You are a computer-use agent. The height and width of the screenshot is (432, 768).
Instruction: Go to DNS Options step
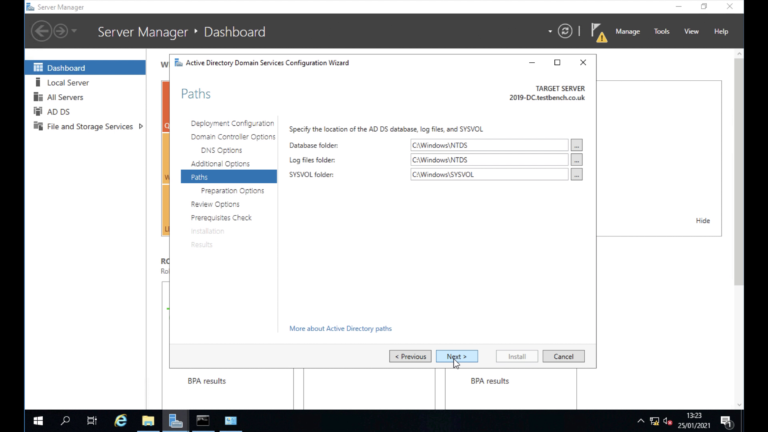click(x=221, y=150)
